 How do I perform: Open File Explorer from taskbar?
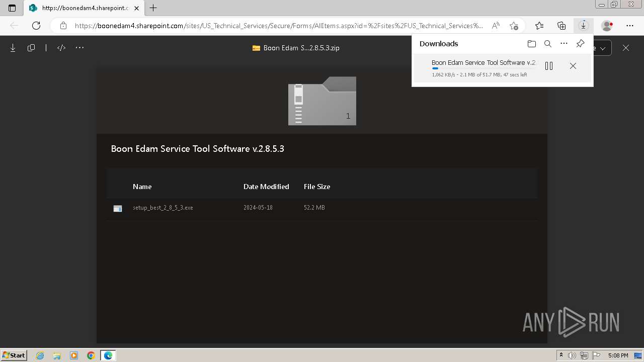coord(57,355)
